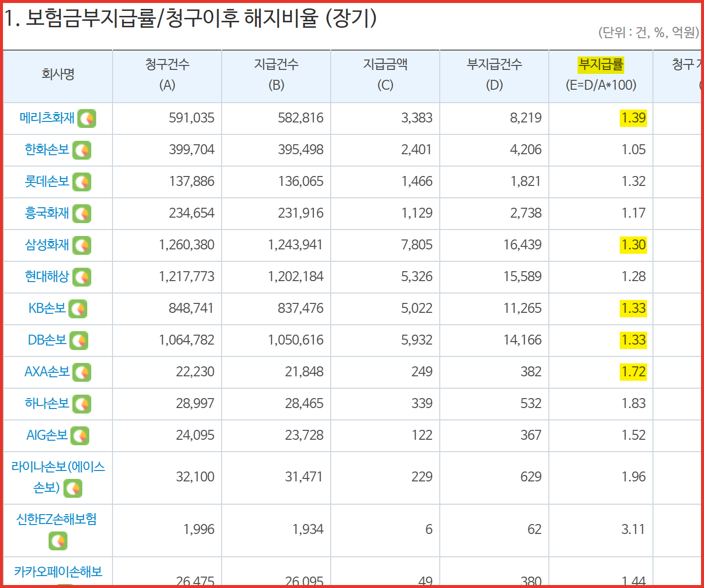
Task: Open the chart icon beside 삼성화재
Action: pos(82,245)
